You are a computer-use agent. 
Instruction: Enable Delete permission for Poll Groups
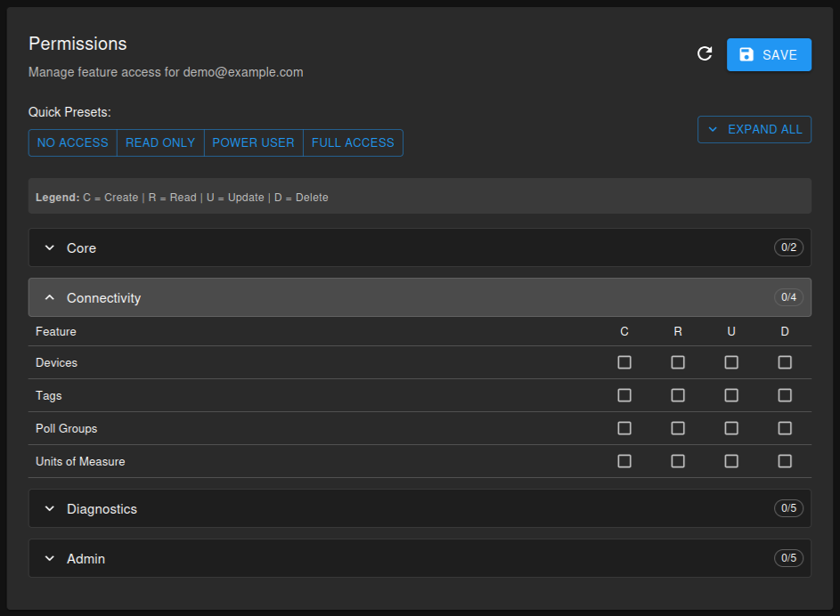(x=785, y=428)
